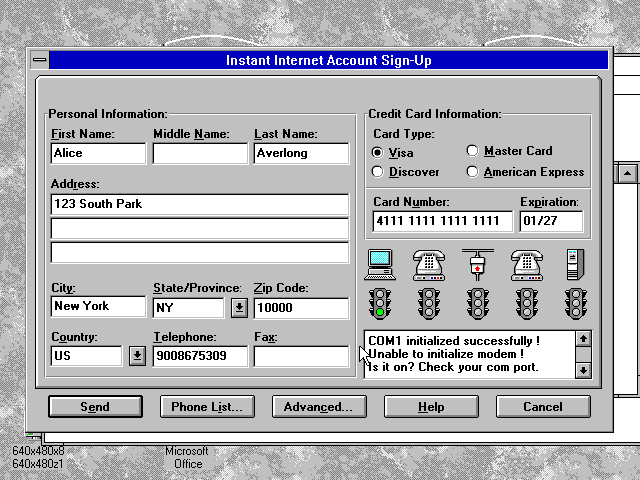Open the window control menu box

tap(40, 60)
